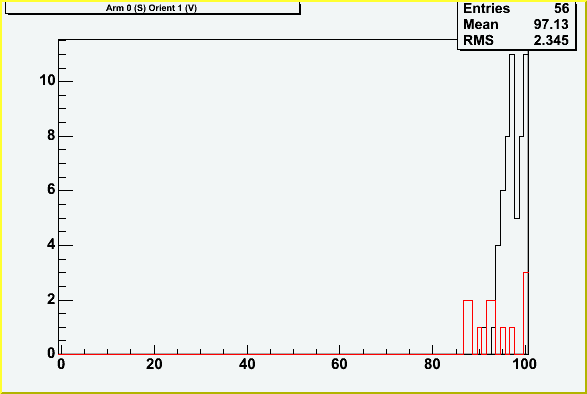Select the x-axis label 60
The width and height of the screenshot is (587, 394).
pos(340,364)
